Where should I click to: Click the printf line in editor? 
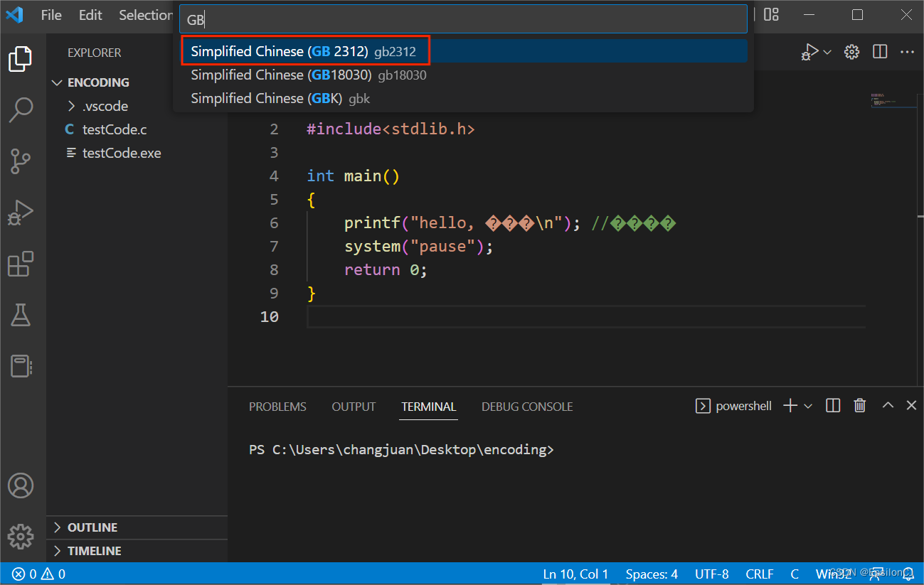coord(509,223)
